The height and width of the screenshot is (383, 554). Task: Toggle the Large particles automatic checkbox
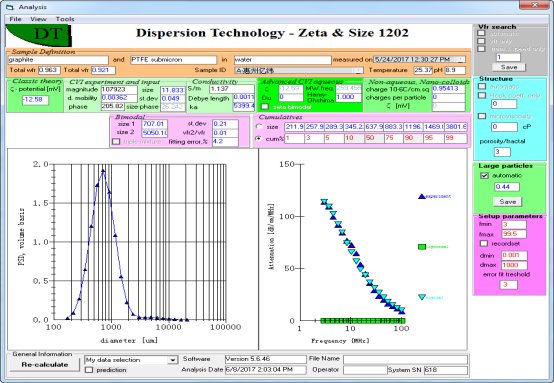(x=484, y=176)
